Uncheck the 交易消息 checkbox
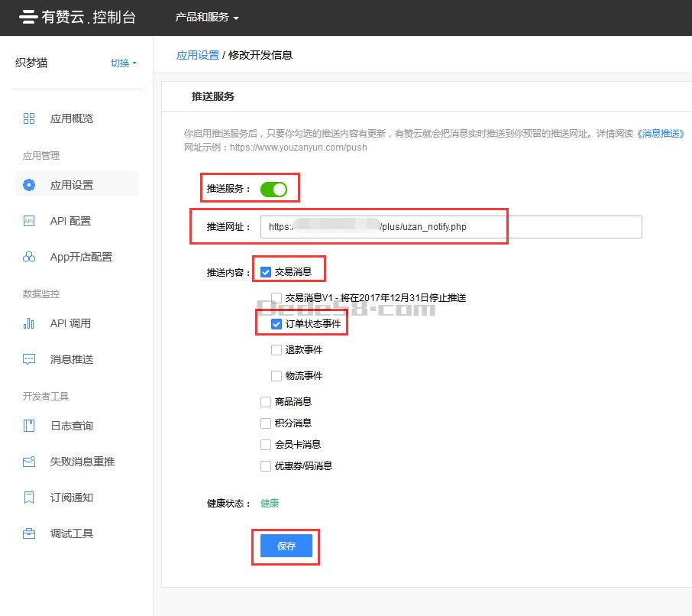 [x=266, y=271]
